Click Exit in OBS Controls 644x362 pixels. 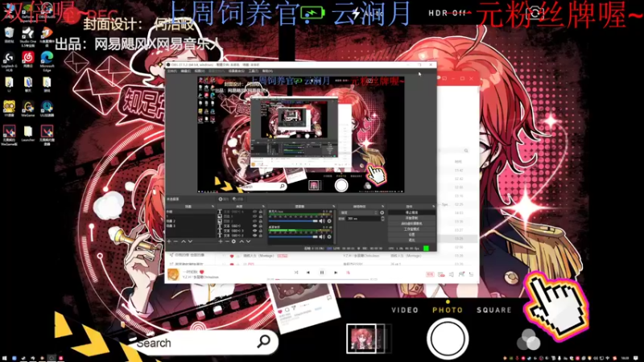pyautogui.click(x=411, y=240)
